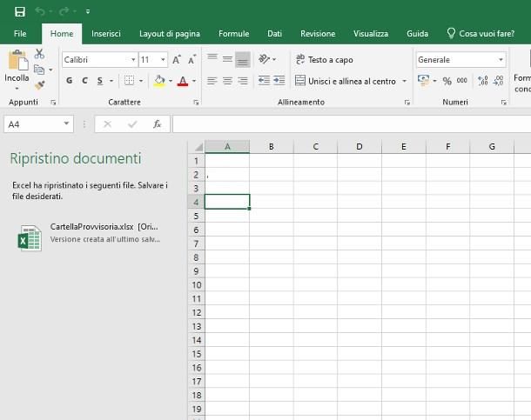Open Allineamento dialog launcher

click(x=407, y=103)
